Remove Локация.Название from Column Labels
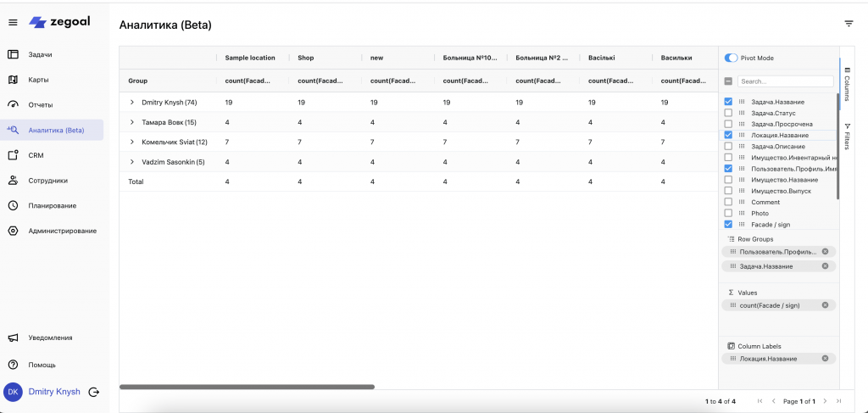 click(825, 358)
